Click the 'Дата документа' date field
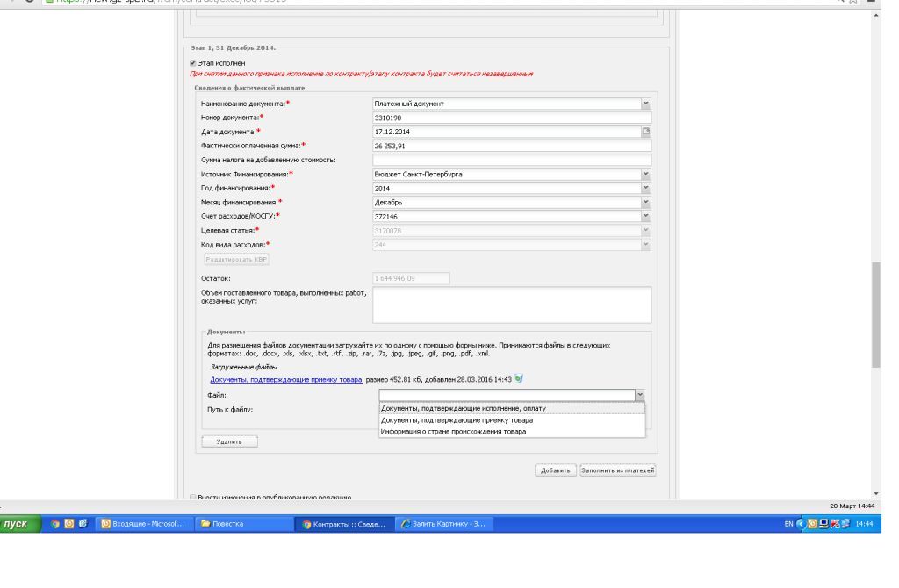 click(x=507, y=132)
